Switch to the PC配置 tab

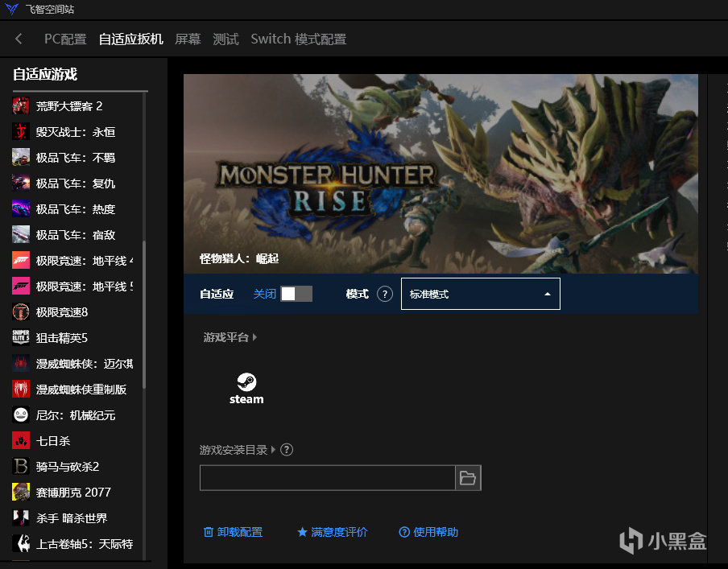65,39
